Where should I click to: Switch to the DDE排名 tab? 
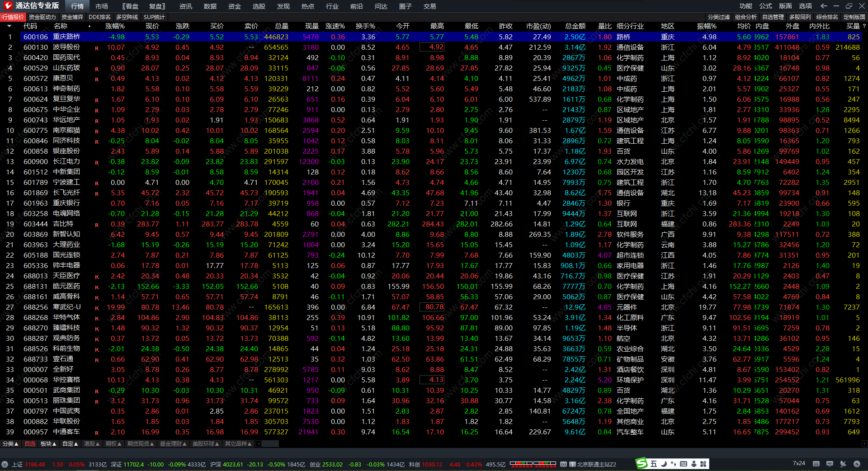pos(100,17)
